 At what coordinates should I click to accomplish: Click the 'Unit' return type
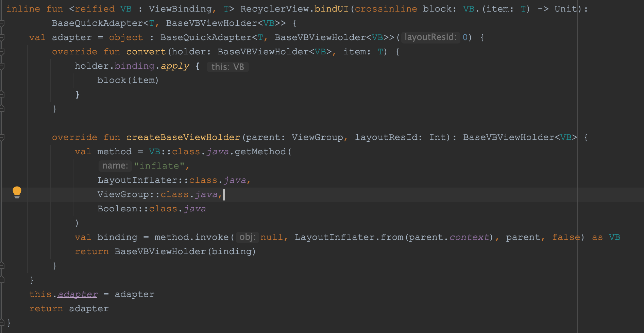(566, 9)
